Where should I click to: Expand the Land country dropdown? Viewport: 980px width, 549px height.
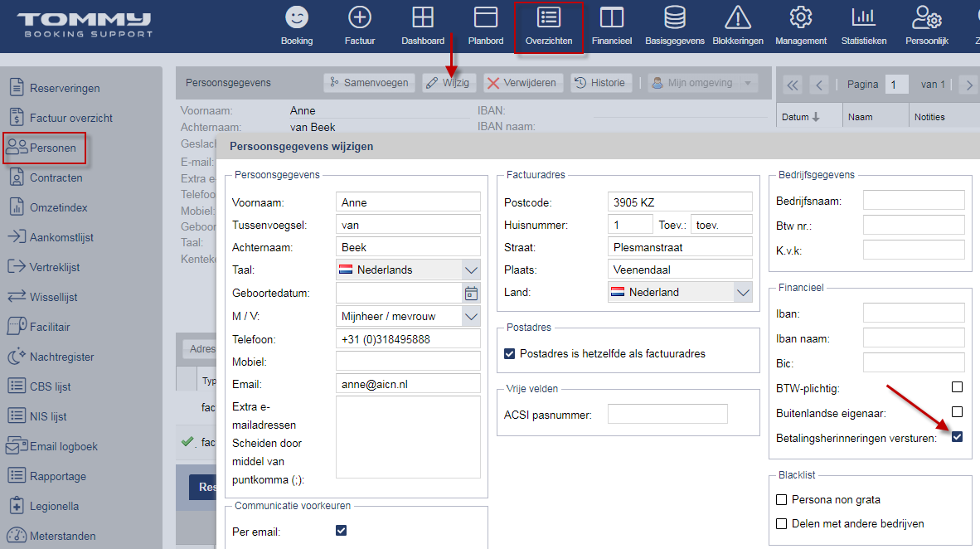coord(743,292)
